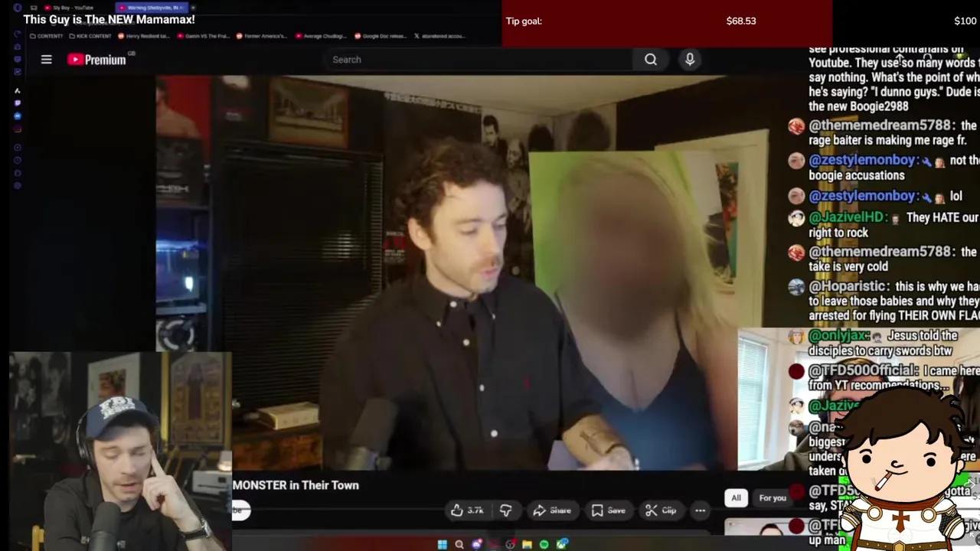980x551 pixels.
Task: Open the Xbox app from the taskbar
Action: pyautogui.click(x=563, y=544)
